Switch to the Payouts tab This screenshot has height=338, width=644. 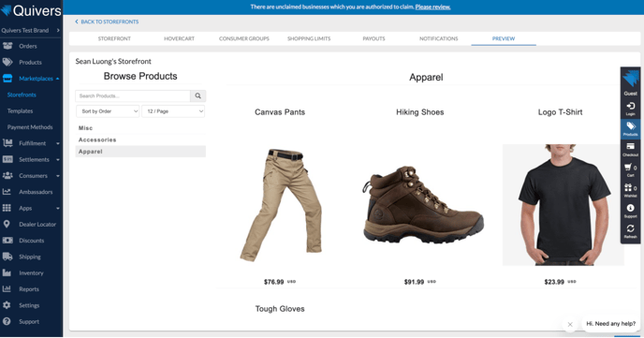373,38
